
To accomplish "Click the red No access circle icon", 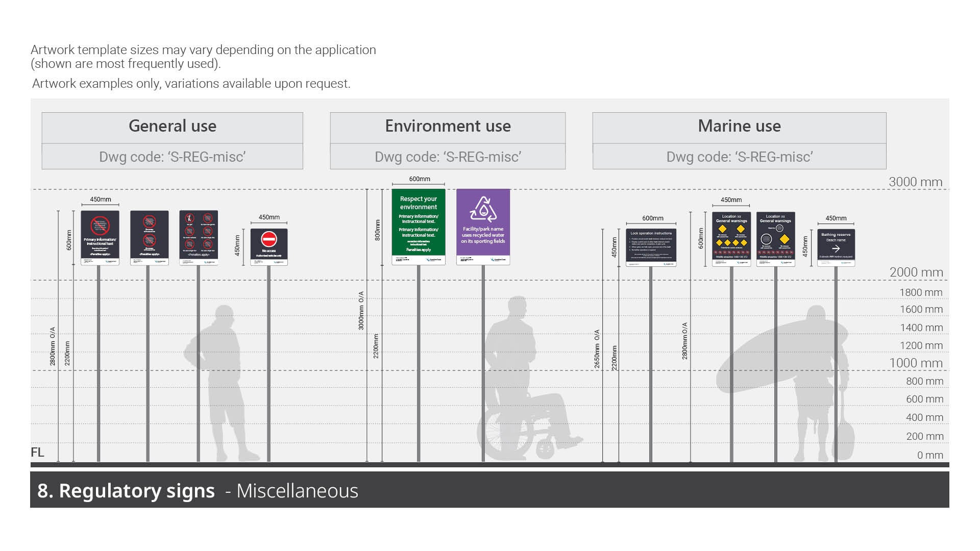I will tap(269, 239).
